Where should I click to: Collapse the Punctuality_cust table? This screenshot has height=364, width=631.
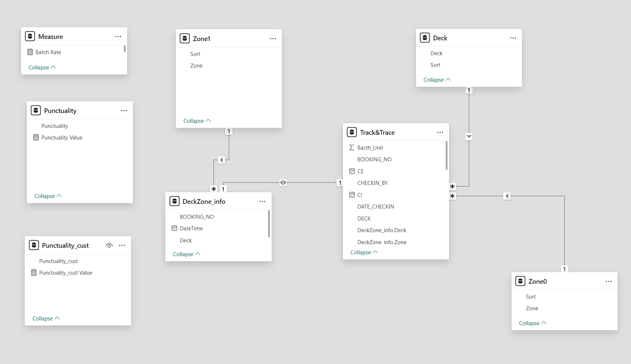(46, 319)
